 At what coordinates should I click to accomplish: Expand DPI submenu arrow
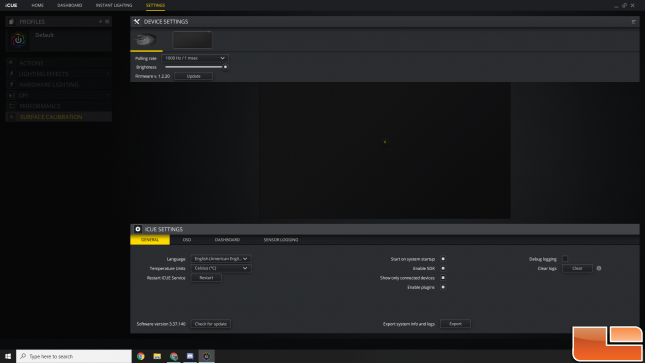[x=108, y=95]
